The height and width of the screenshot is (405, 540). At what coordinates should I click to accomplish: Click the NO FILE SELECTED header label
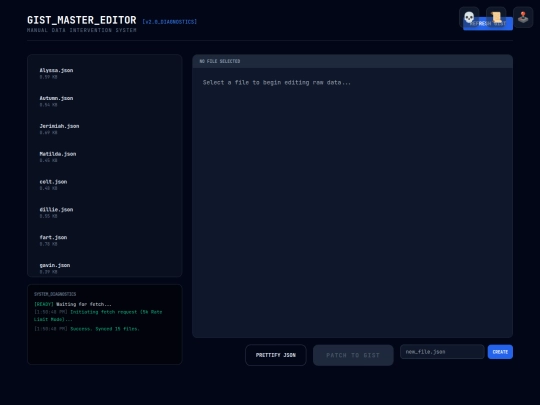[x=220, y=61]
